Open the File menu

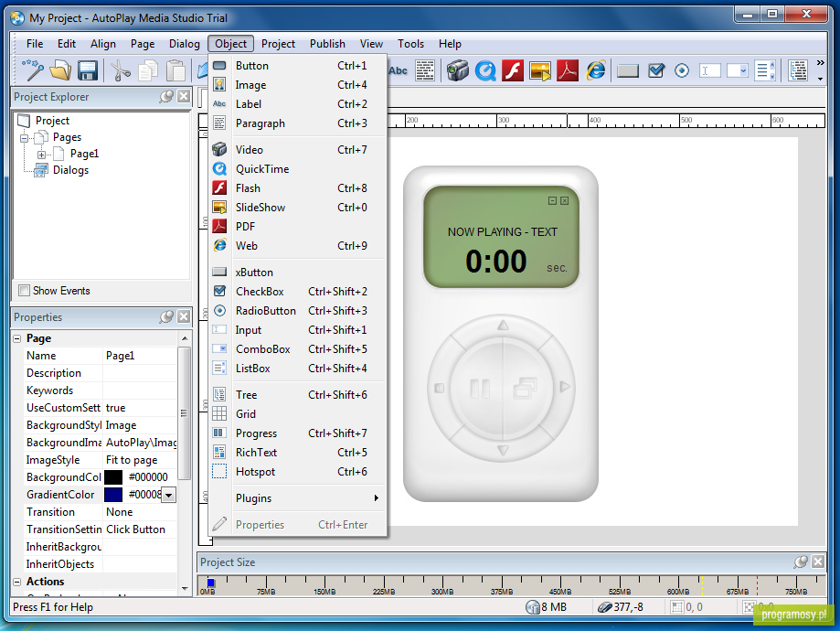point(35,44)
